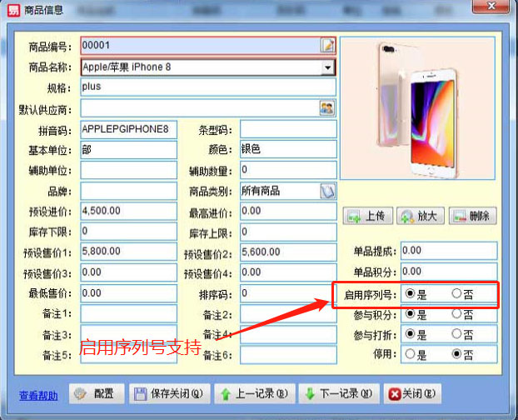Expand the 商品名称 dropdown arrow

327,67
